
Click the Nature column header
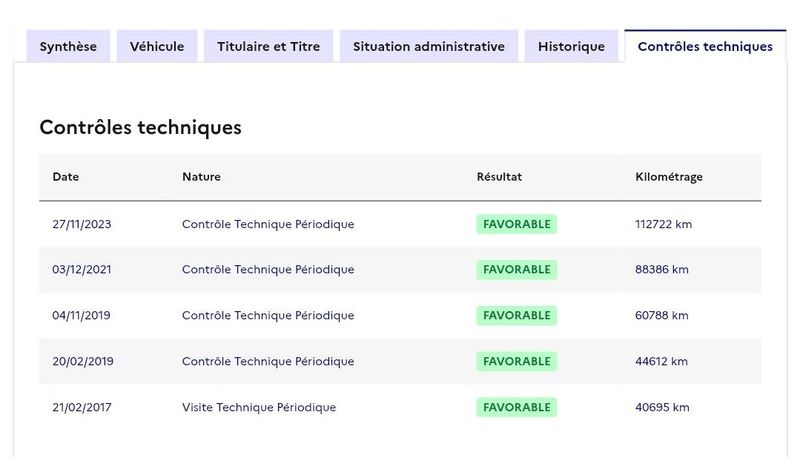click(201, 177)
